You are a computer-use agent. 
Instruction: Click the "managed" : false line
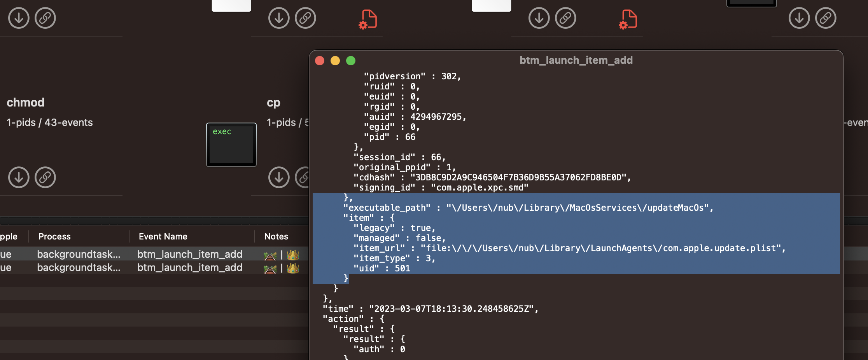coord(399,238)
